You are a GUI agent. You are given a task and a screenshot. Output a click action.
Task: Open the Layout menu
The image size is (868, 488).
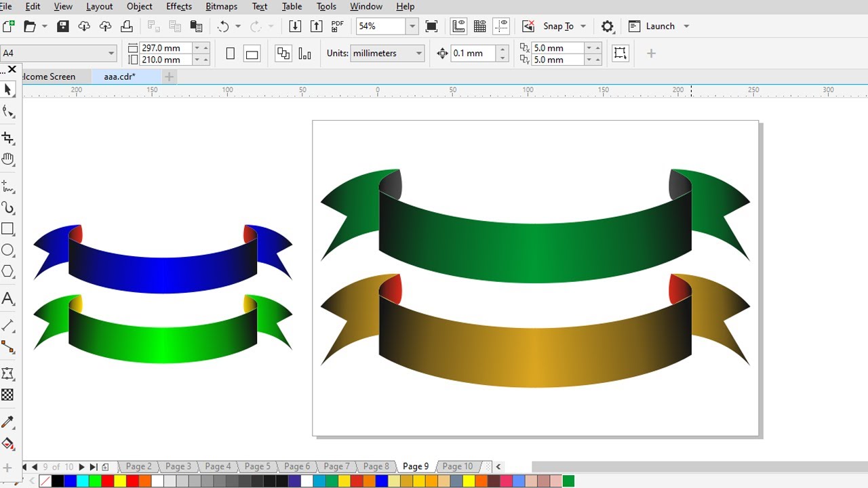(100, 6)
